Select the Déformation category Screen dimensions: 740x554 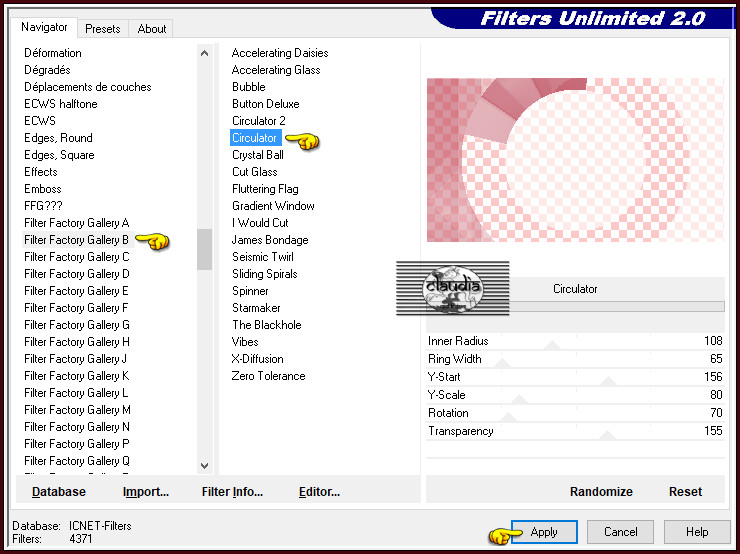53,53
